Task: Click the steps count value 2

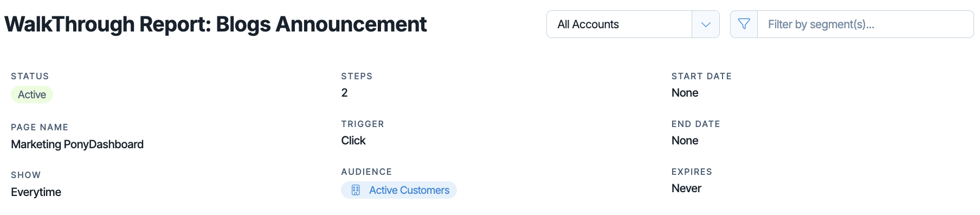Action: click(344, 93)
